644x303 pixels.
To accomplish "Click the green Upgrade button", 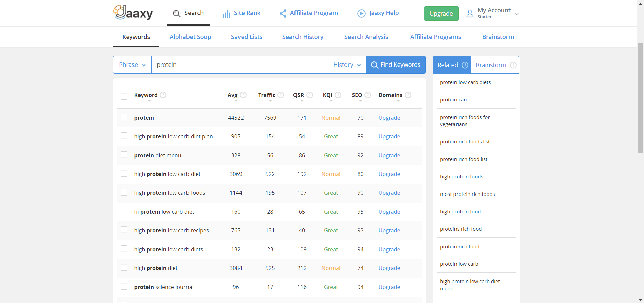I will (441, 14).
